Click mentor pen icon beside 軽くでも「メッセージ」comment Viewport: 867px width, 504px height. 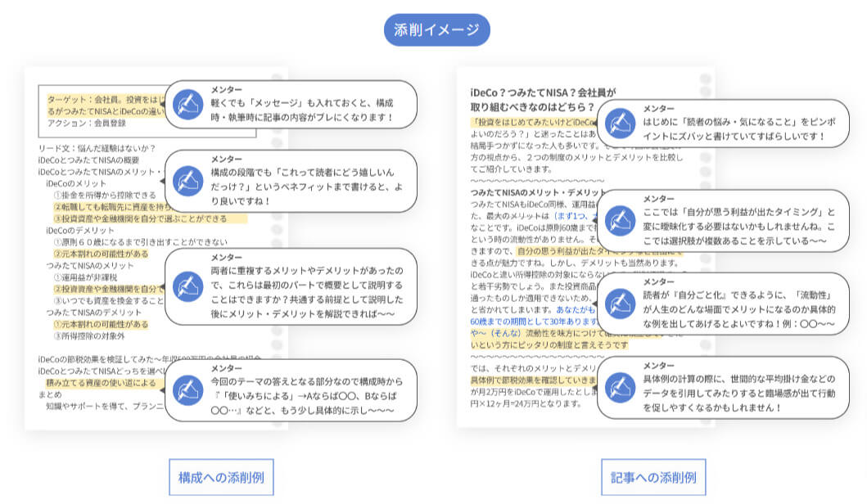(x=188, y=105)
